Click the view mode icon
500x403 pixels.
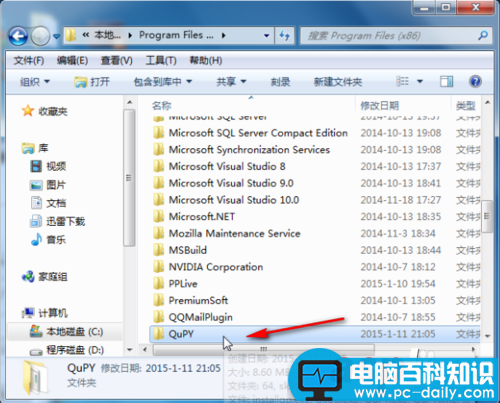[402, 81]
